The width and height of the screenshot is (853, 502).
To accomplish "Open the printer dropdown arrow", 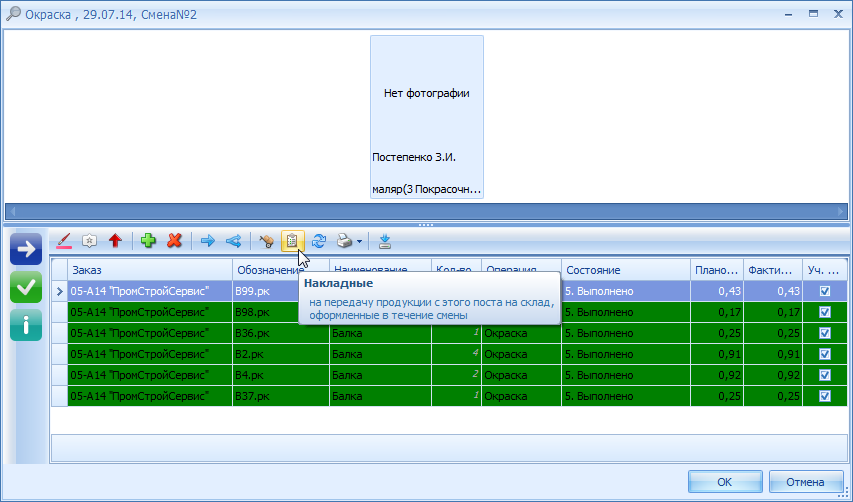I will 360,241.
